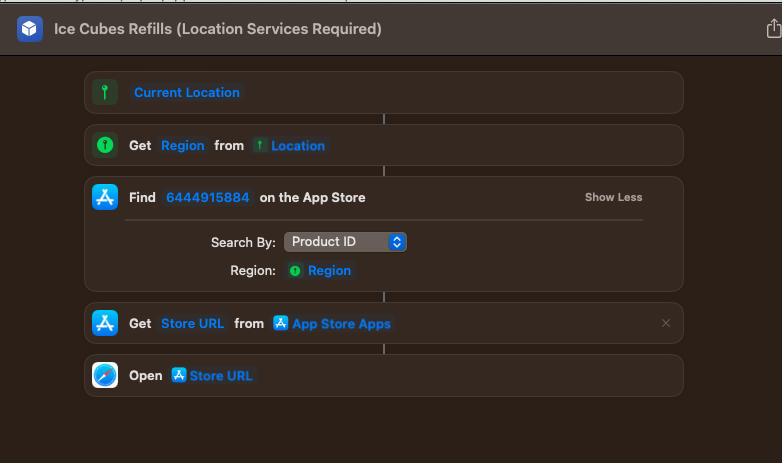This screenshot has width=782, height=463.
Task: Click the shortcut title Ice Cubes Refills
Action: (217, 29)
